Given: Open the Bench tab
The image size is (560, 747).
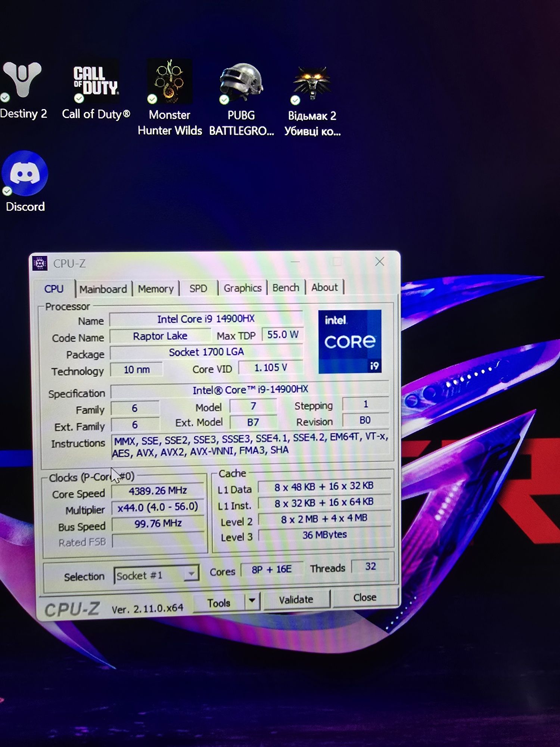Looking at the screenshot, I should (x=286, y=288).
